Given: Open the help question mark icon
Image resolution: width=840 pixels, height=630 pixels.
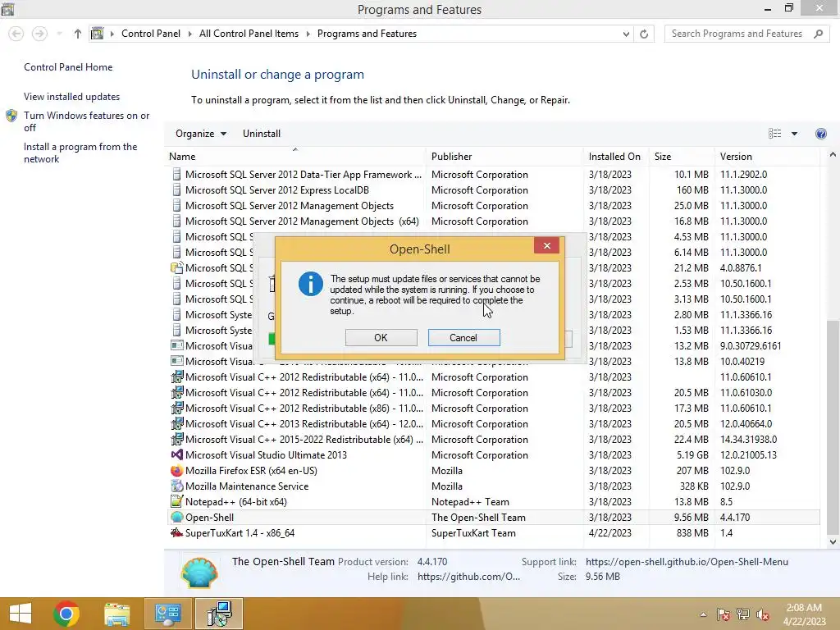Looking at the screenshot, I should (x=820, y=134).
